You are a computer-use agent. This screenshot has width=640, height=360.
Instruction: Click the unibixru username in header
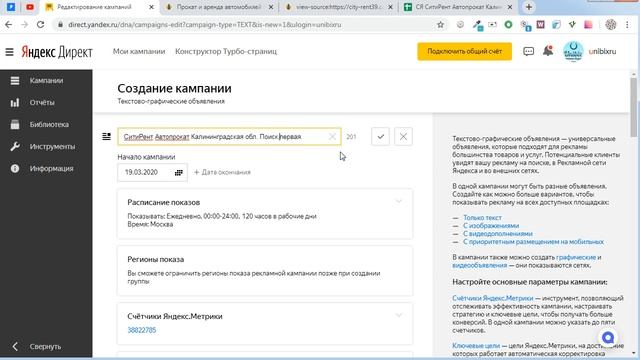(602, 51)
